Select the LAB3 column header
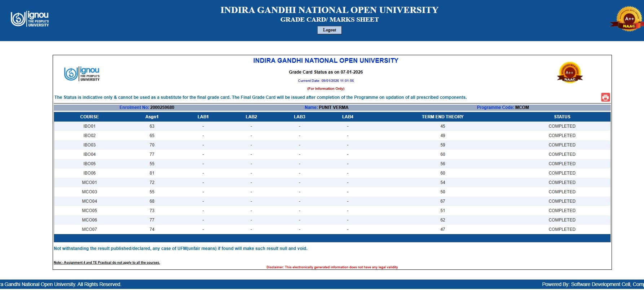The width and height of the screenshot is (644, 290). click(x=300, y=117)
